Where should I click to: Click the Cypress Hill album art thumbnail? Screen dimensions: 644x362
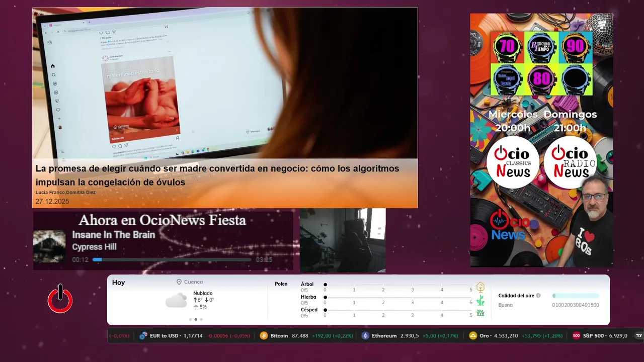pos(49,246)
